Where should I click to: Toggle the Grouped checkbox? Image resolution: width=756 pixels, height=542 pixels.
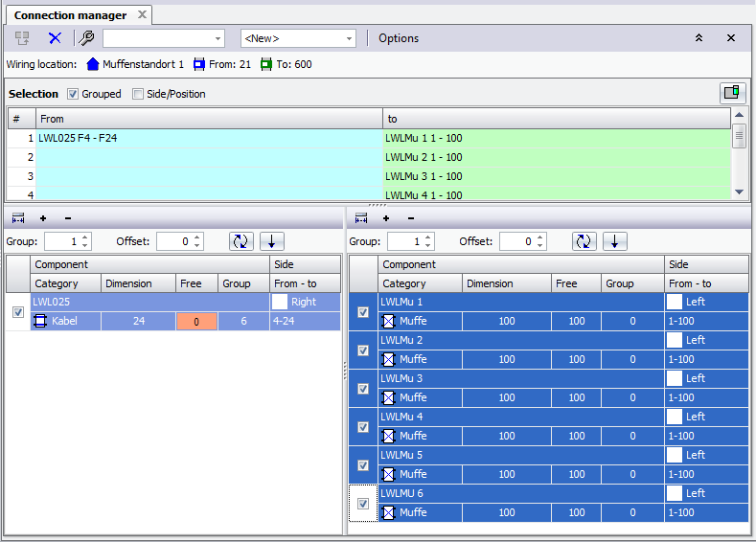pos(72,94)
